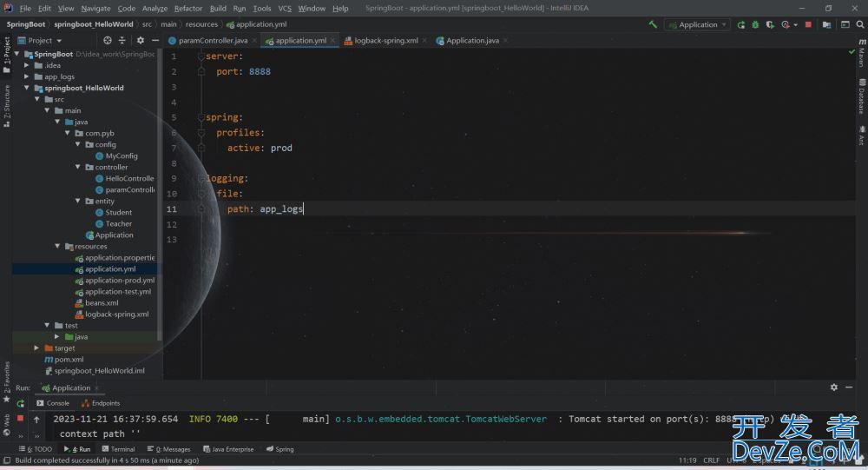This screenshot has height=470, width=868.
Task: Select application-prod.yml in the project tree
Action: 120,281
